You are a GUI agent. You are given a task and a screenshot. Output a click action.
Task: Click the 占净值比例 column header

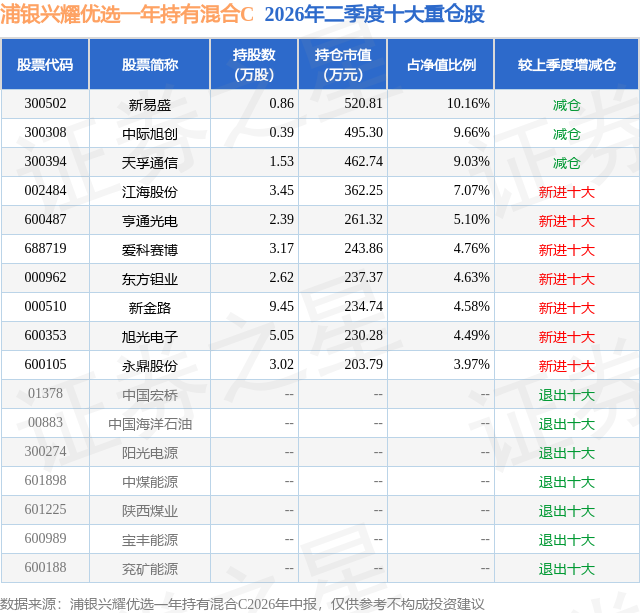(441, 64)
